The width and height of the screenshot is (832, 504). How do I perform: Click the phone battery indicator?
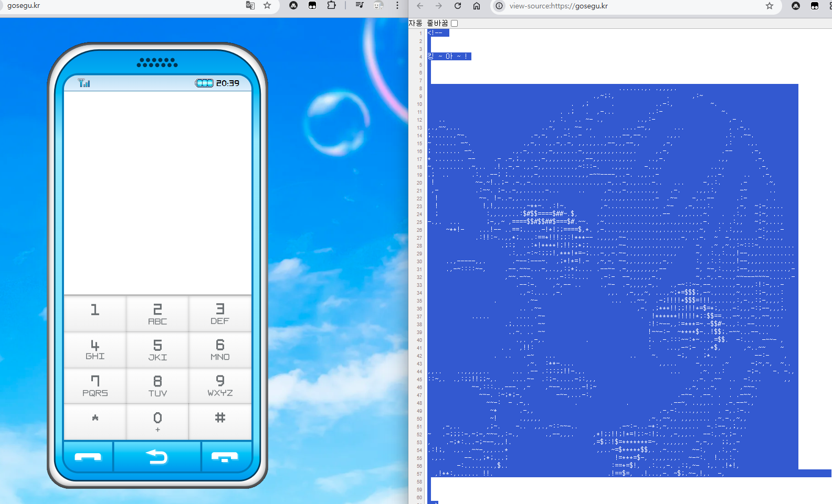(204, 83)
